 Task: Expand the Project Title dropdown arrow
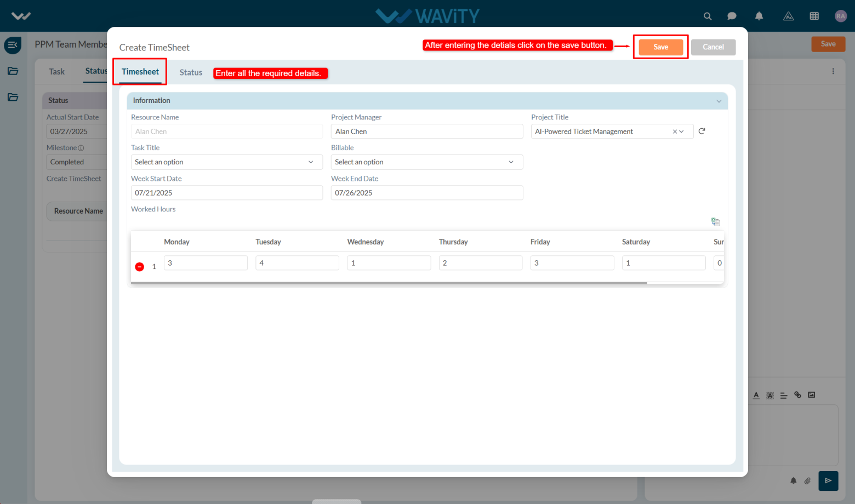tap(682, 131)
